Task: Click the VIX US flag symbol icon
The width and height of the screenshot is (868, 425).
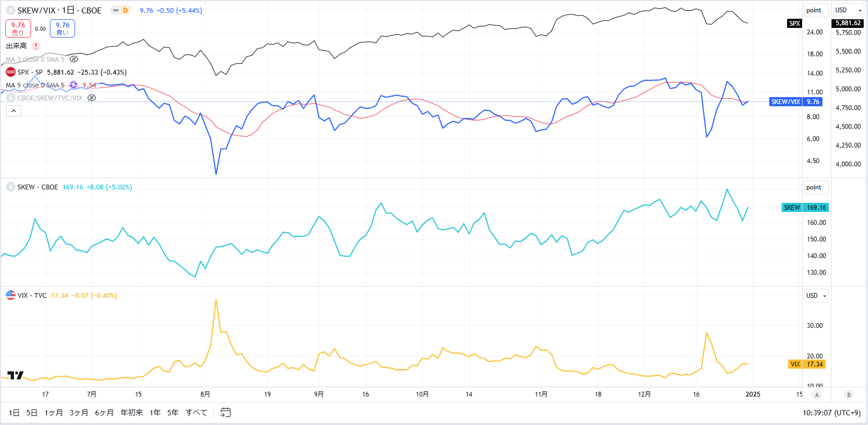Action: 10,295
